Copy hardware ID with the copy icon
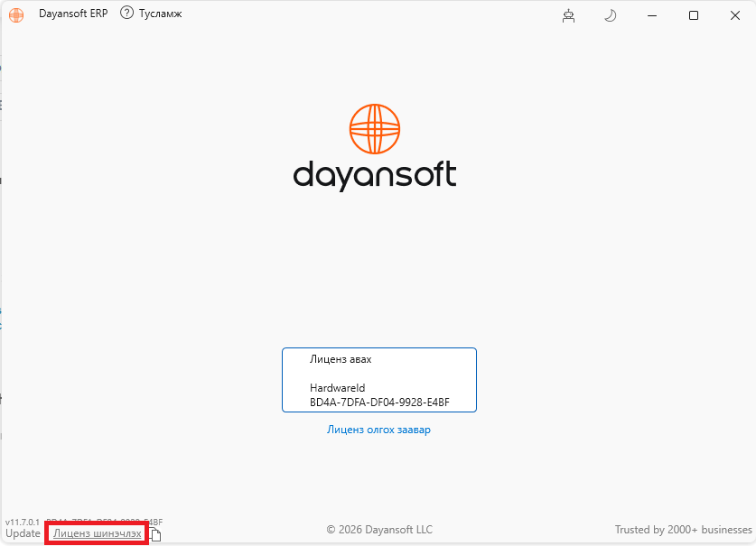The width and height of the screenshot is (756, 546). coord(155,534)
